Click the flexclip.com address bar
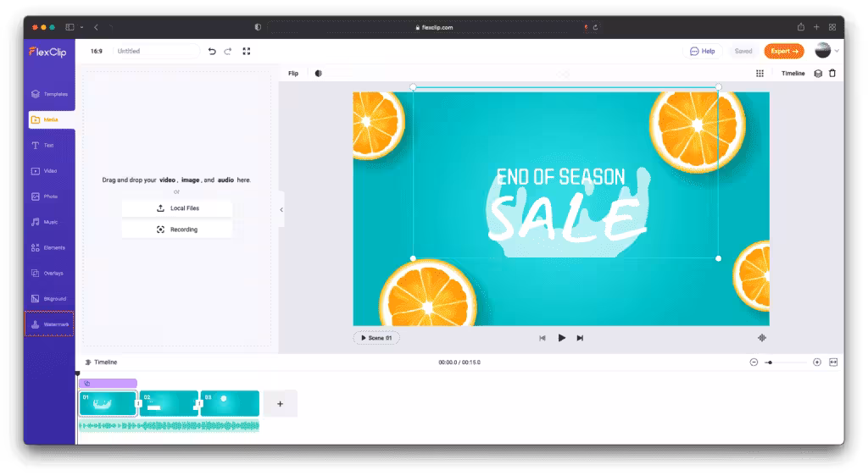The height and width of the screenshot is (476, 868). pyautogui.click(x=435, y=27)
